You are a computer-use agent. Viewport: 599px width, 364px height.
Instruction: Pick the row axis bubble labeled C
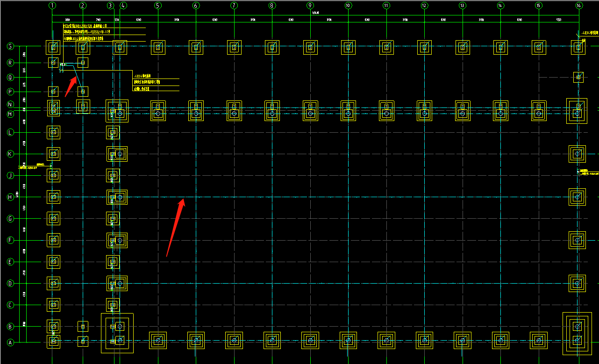pos(10,305)
